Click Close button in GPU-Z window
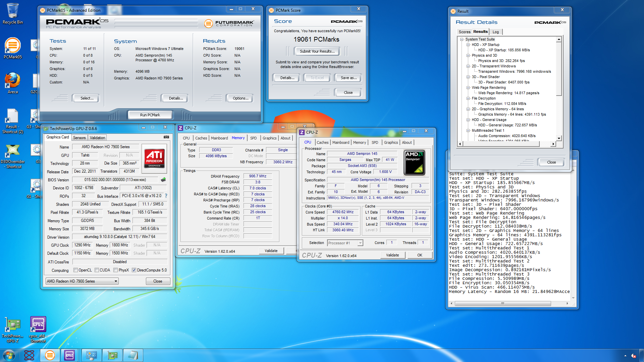Image resolution: width=644 pixels, height=362 pixels. [x=158, y=281]
